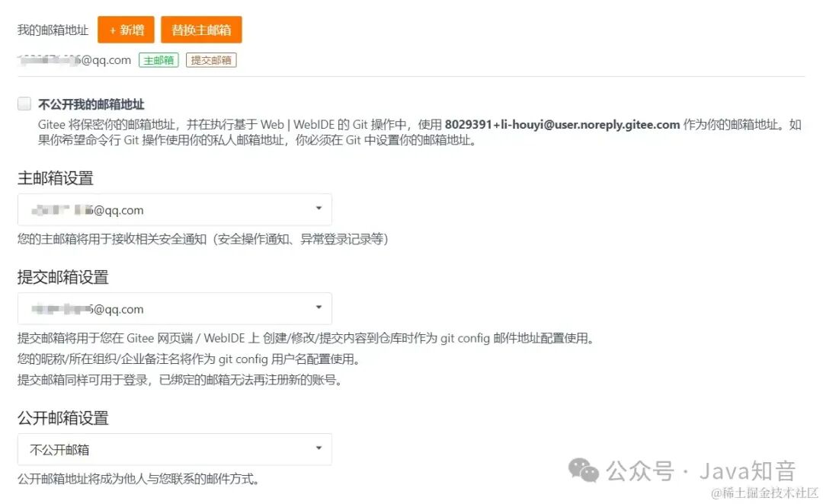Click the WeChat logo icon in watermark
The height and width of the screenshot is (504, 823).
(x=583, y=470)
